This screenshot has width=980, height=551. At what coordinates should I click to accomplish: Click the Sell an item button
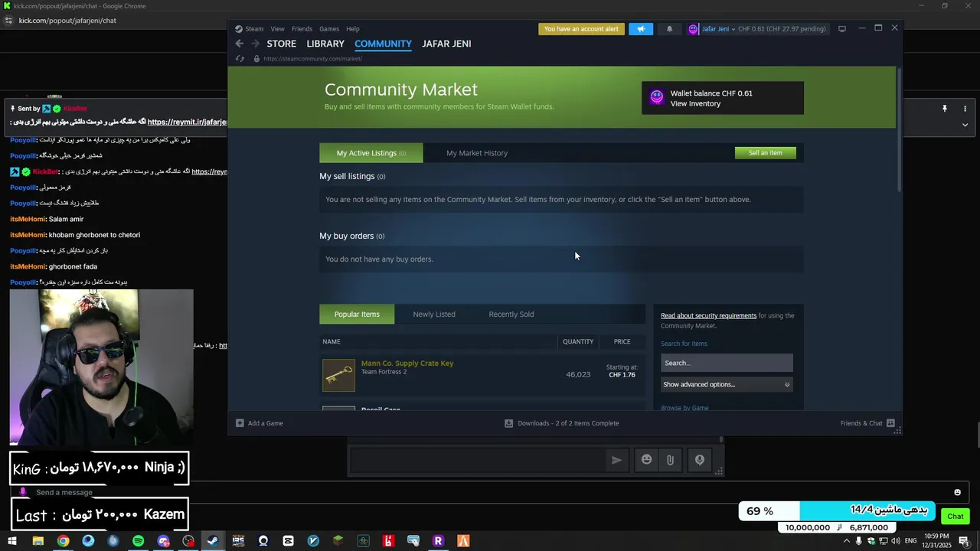click(x=766, y=153)
